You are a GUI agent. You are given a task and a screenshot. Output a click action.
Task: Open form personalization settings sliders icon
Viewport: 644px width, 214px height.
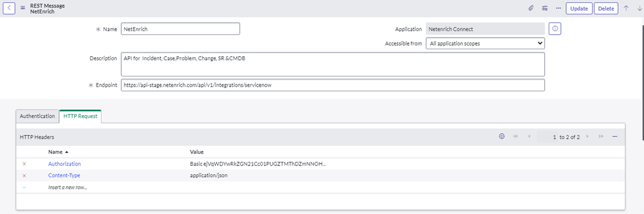click(545, 8)
